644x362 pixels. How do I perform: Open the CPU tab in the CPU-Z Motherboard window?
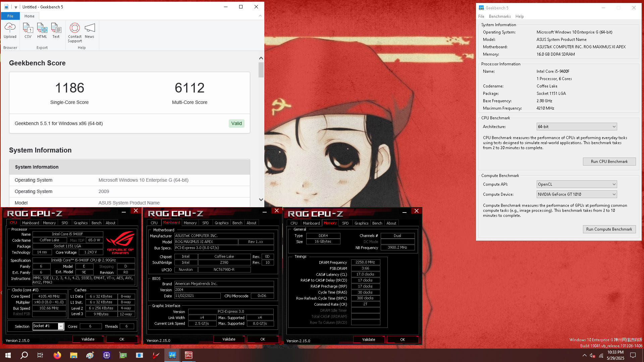(154, 223)
